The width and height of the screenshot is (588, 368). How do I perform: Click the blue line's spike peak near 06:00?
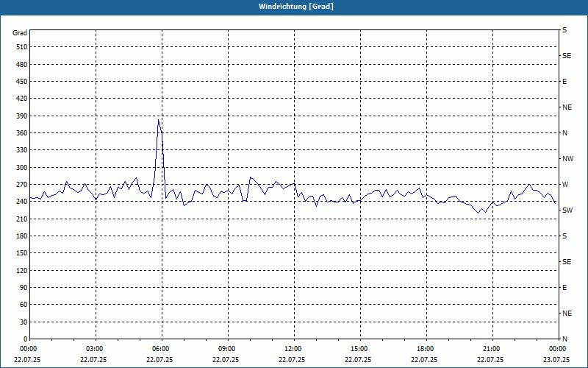[x=159, y=120]
